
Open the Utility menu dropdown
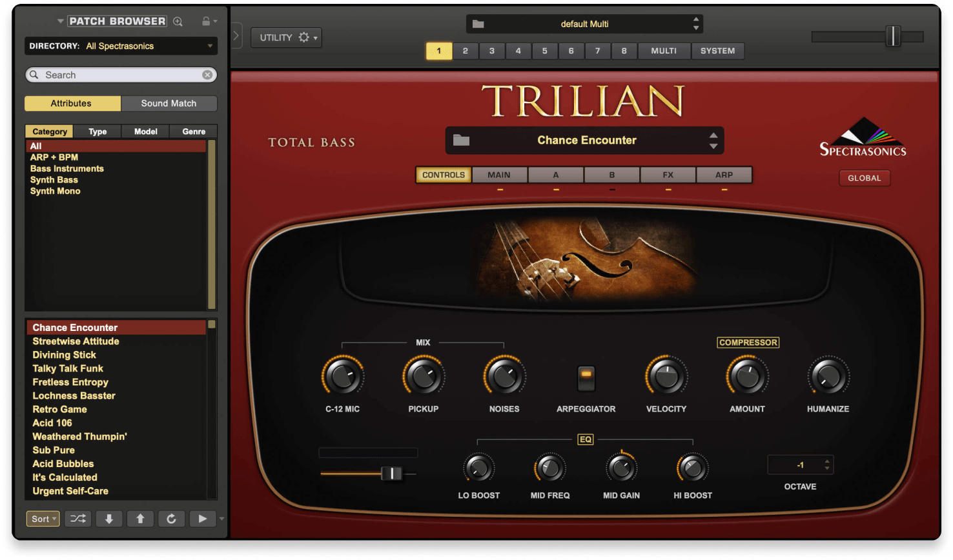[286, 37]
